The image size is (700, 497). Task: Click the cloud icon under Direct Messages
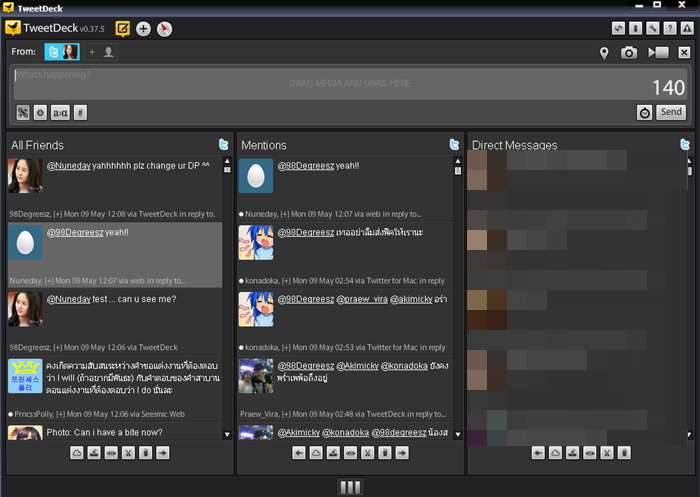pyautogui.click(x=555, y=453)
